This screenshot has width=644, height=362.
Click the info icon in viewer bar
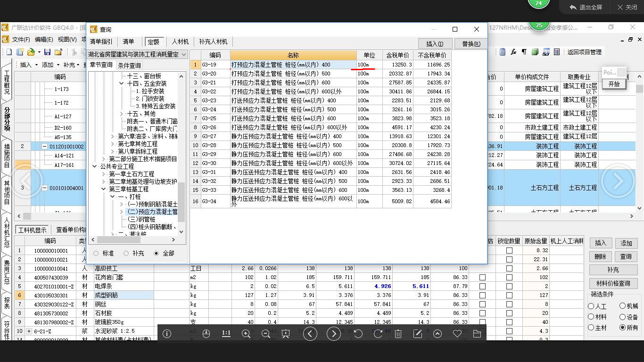[167, 334]
